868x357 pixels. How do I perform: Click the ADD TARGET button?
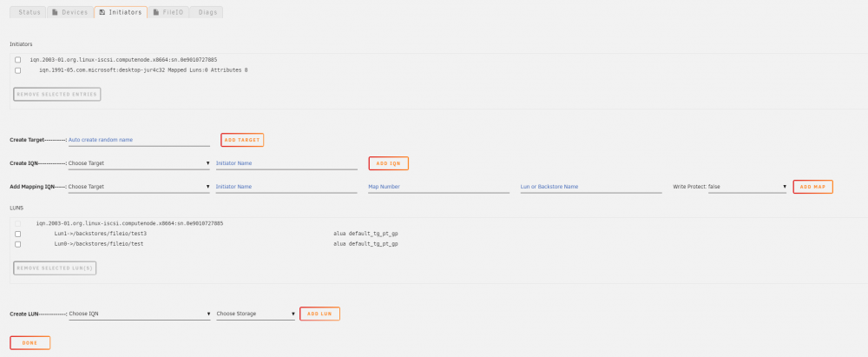click(242, 140)
